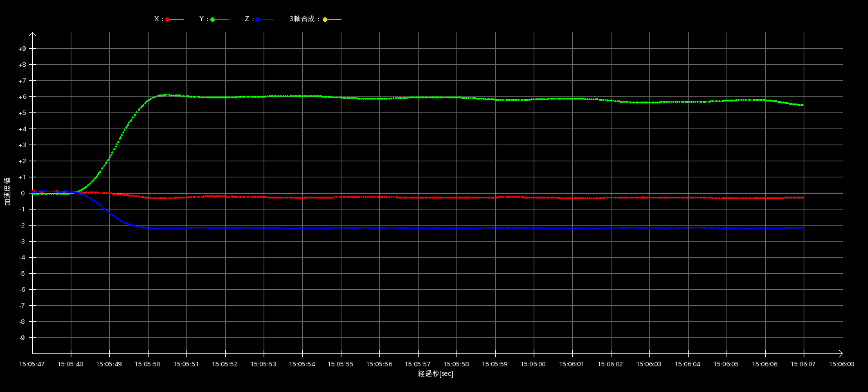The width and height of the screenshot is (868, 392).
Task: Click the orange 3軸合成 legend marker
Action: coord(325,19)
